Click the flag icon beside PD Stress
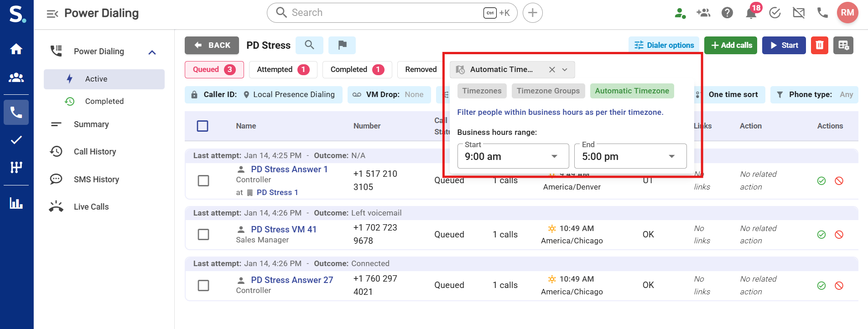This screenshot has width=868, height=329. (342, 45)
